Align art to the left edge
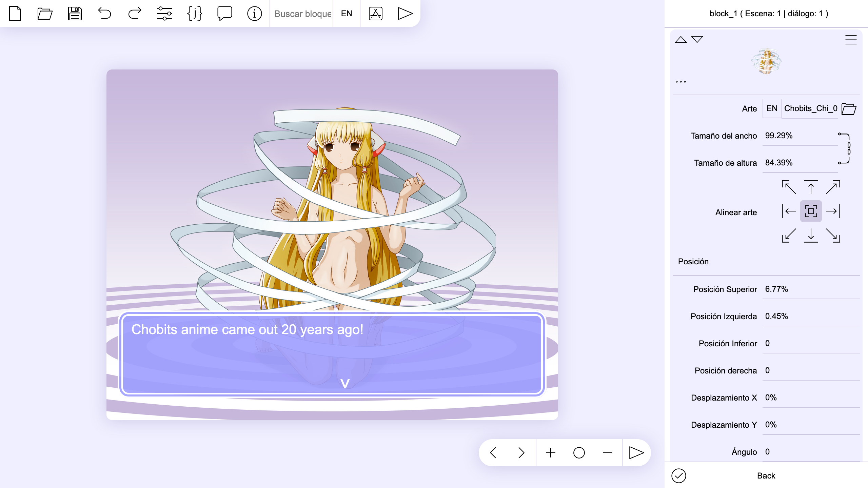 789,211
